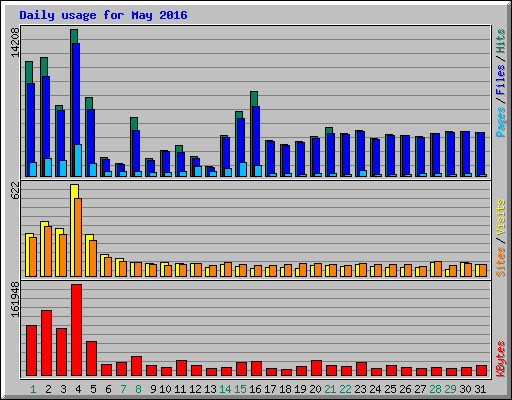
Task: Click the cyan pages bar for day 4
Action: pyautogui.click(x=78, y=160)
